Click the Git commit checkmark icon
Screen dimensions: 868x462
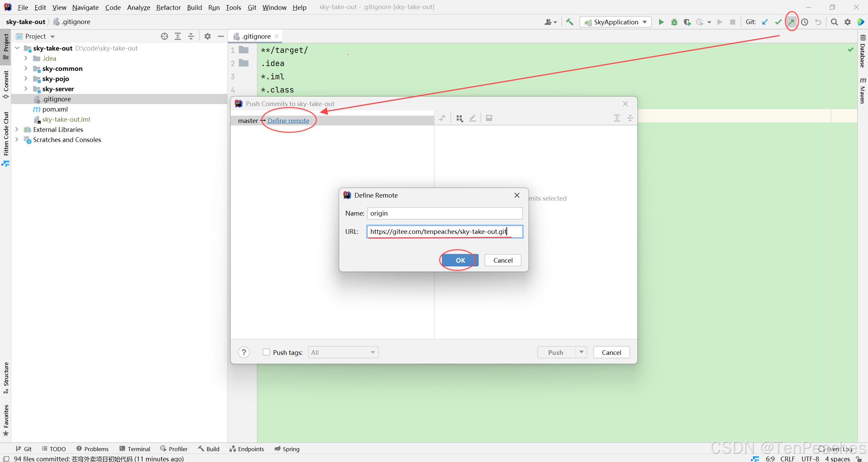[x=778, y=22]
